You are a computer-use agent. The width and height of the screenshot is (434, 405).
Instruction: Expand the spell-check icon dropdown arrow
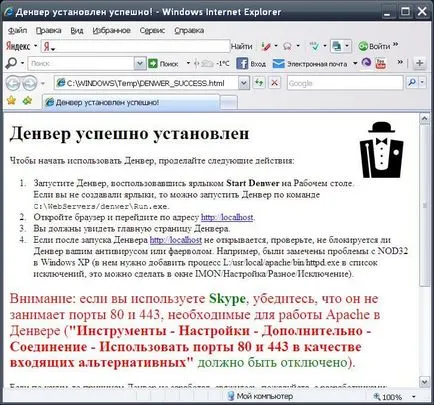click(x=325, y=46)
